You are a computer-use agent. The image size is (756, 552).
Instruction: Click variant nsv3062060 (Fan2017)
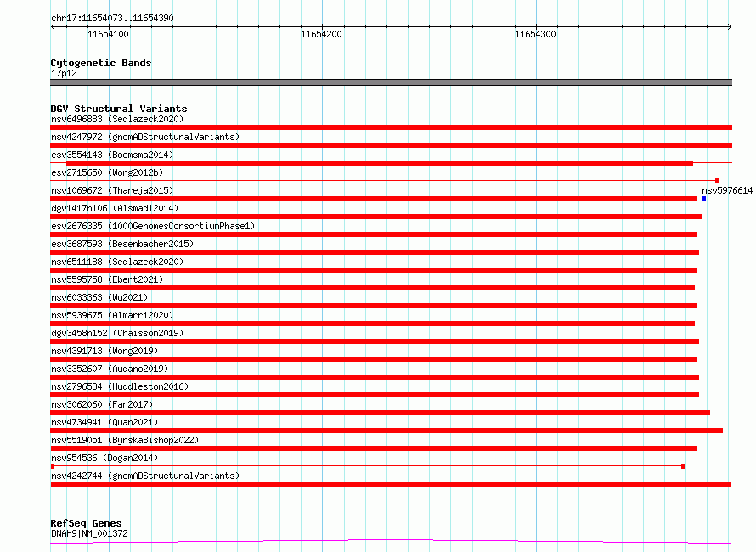coord(102,404)
